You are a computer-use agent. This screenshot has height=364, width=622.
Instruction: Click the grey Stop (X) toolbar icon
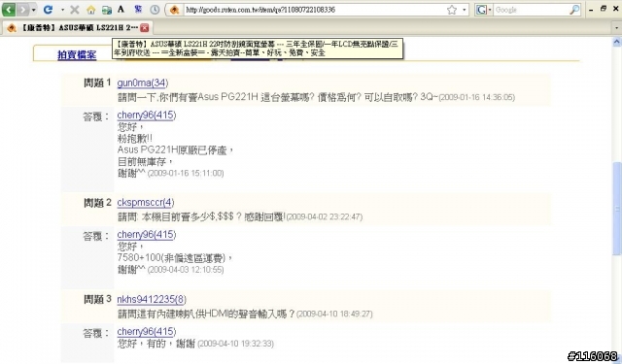click(x=75, y=10)
